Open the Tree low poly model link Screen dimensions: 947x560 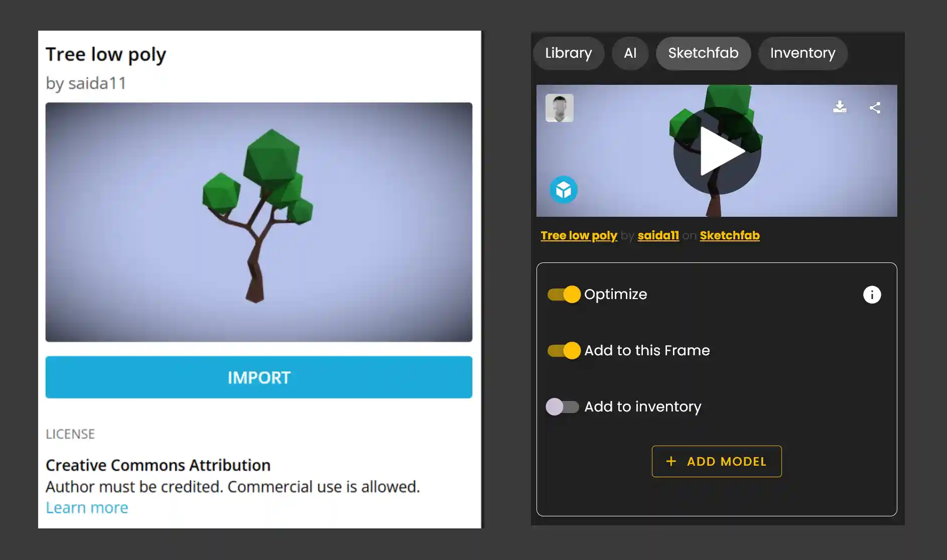tap(579, 235)
